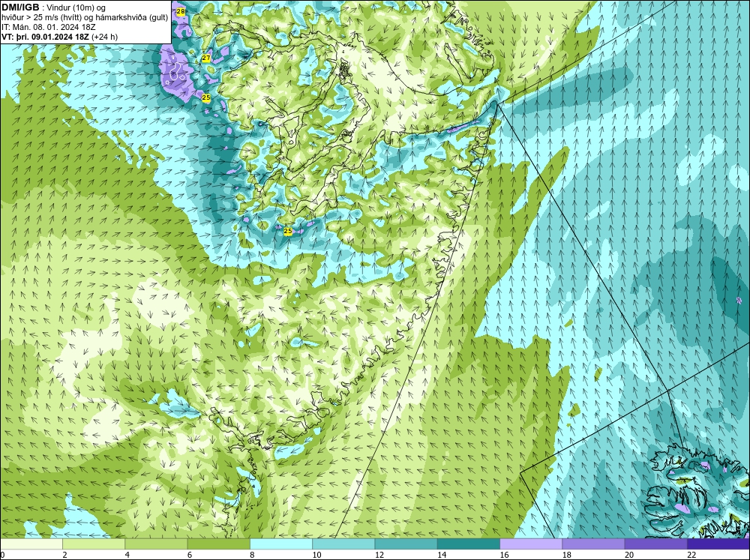The image size is (750, 560).
Task: Pick the 18–20 m/s purple legend color
Action: pyautogui.click(x=593, y=544)
